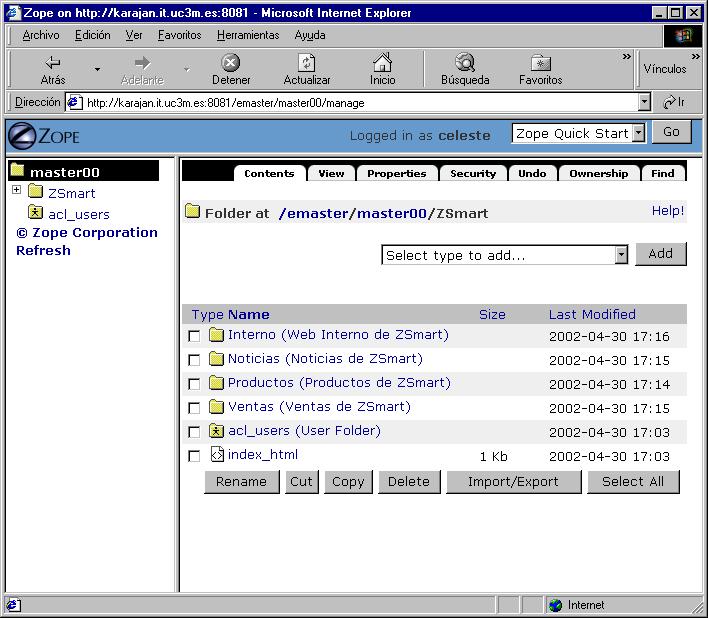The height and width of the screenshot is (618, 708).
Task: Select the index_html checkbox
Action: point(194,456)
